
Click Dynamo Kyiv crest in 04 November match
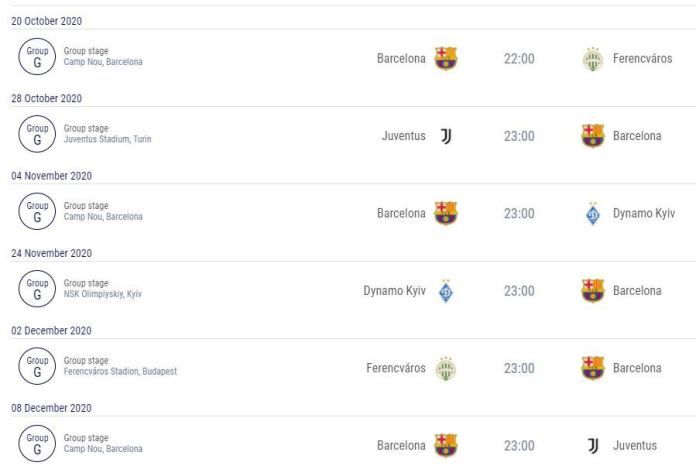coord(593,214)
